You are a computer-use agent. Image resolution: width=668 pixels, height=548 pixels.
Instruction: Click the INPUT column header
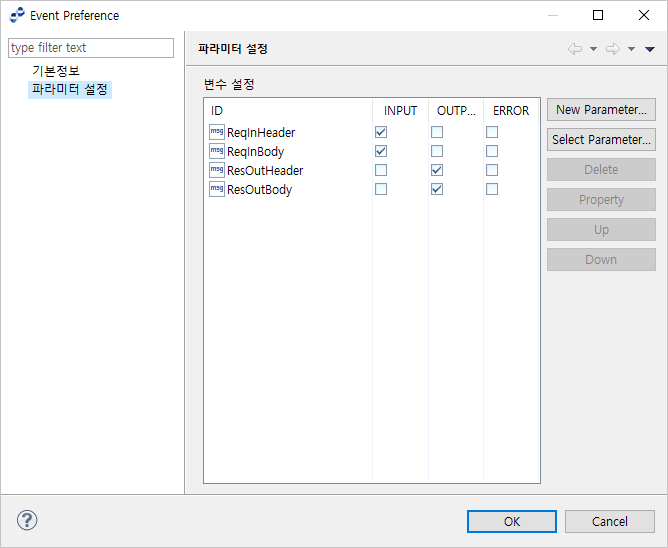(x=400, y=111)
